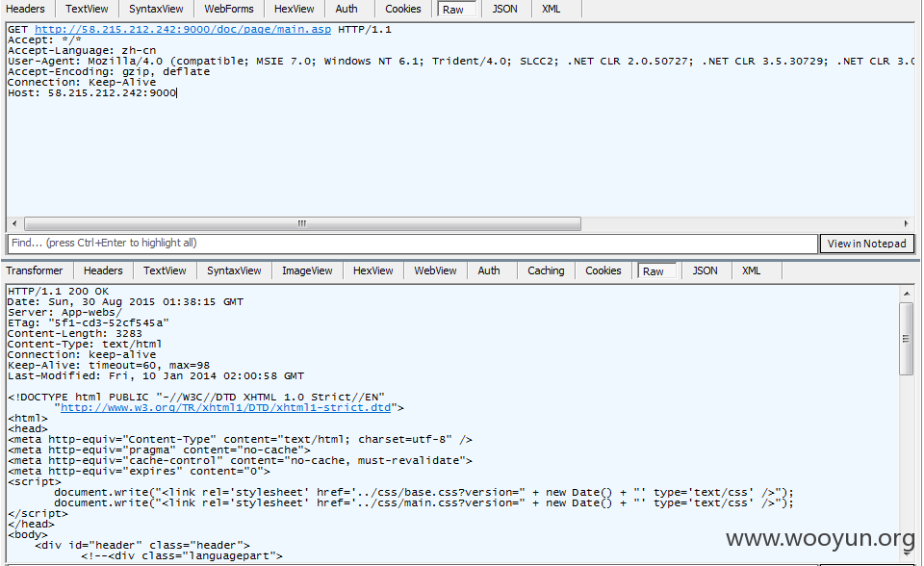
Task: Click the meta 'expires' markup line
Action: pos(139,472)
